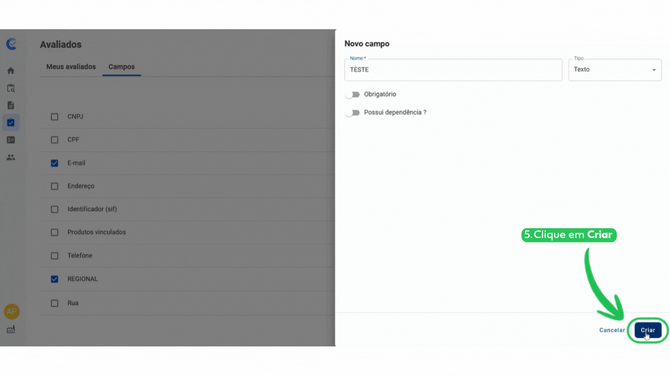Screen dimensions: 670x376
Task: Uncheck the REGIONAL checkbox
Action: (54, 279)
